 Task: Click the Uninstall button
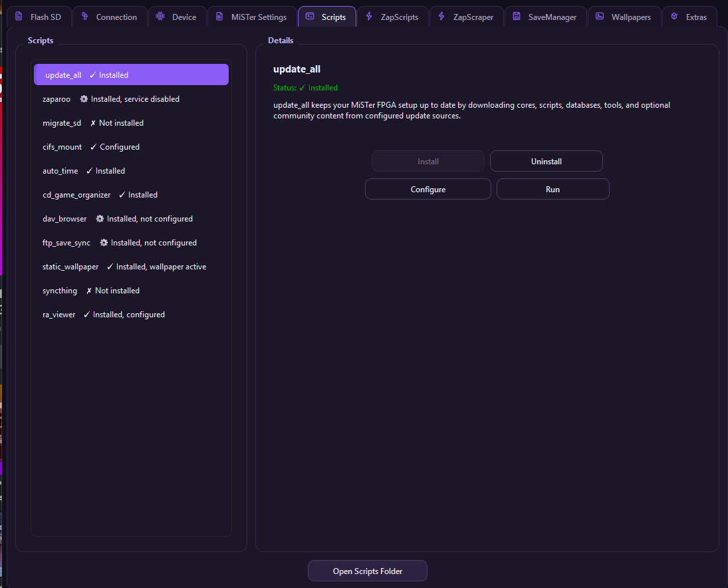coord(546,161)
